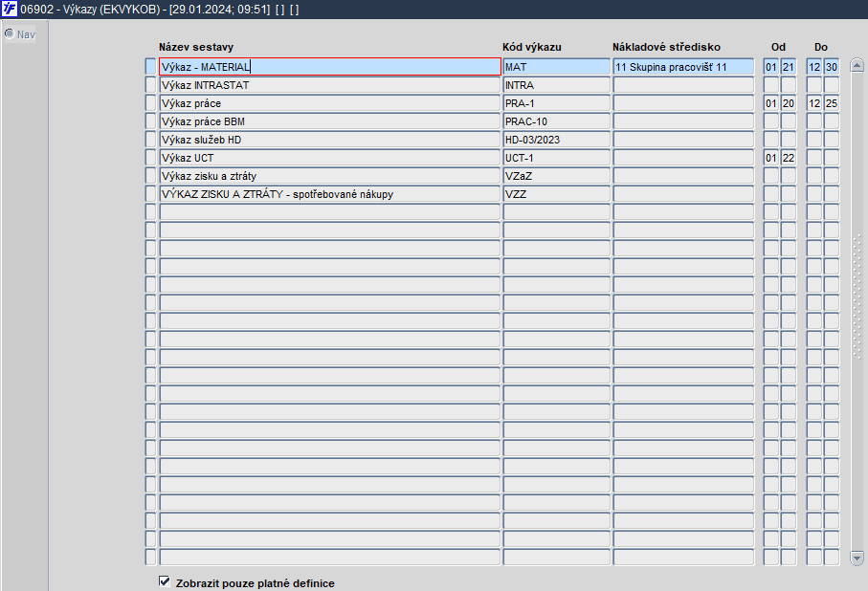
Task: Click the Výkaz práce name field
Action: pos(330,103)
